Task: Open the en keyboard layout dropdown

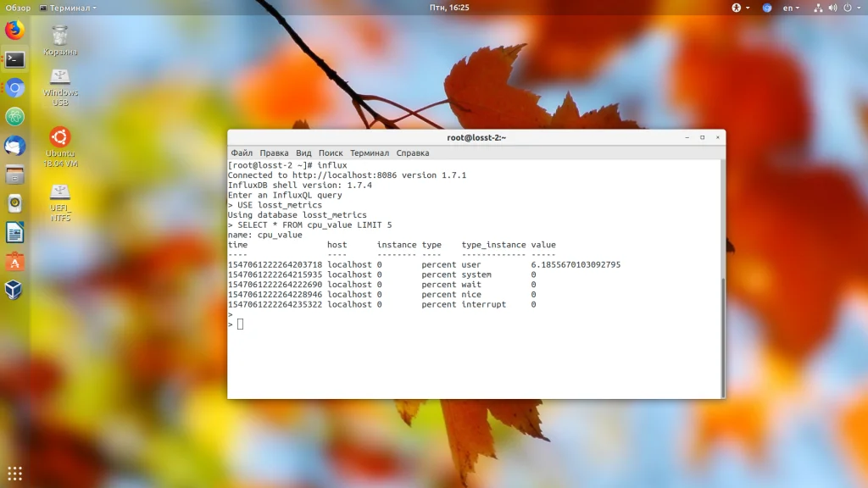Action: click(x=791, y=8)
